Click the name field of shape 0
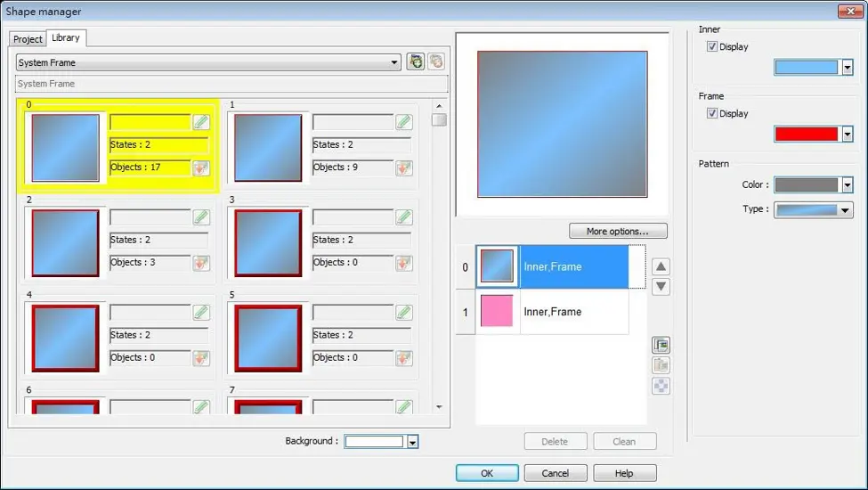This screenshot has height=490, width=868. click(x=150, y=122)
